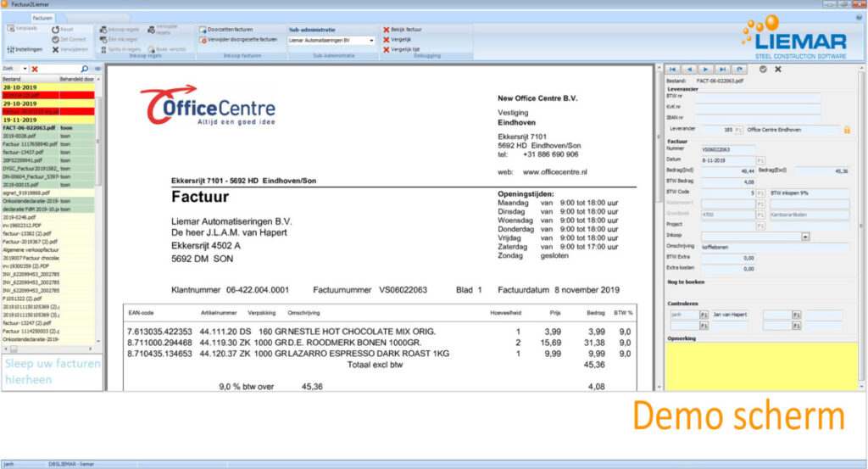The width and height of the screenshot is (868, 469).
Task: Click Boek verschil in the ribbon
Action: [x=166, y=49]
